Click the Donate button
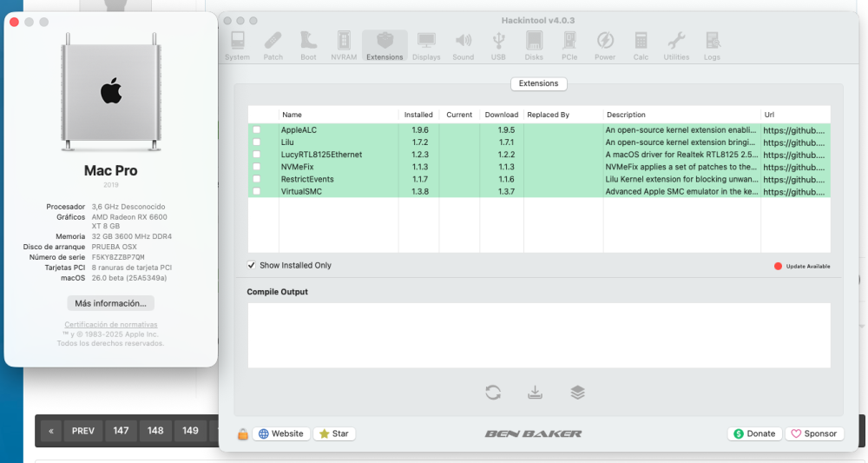868x463 pixels. (x=754, y=433)
